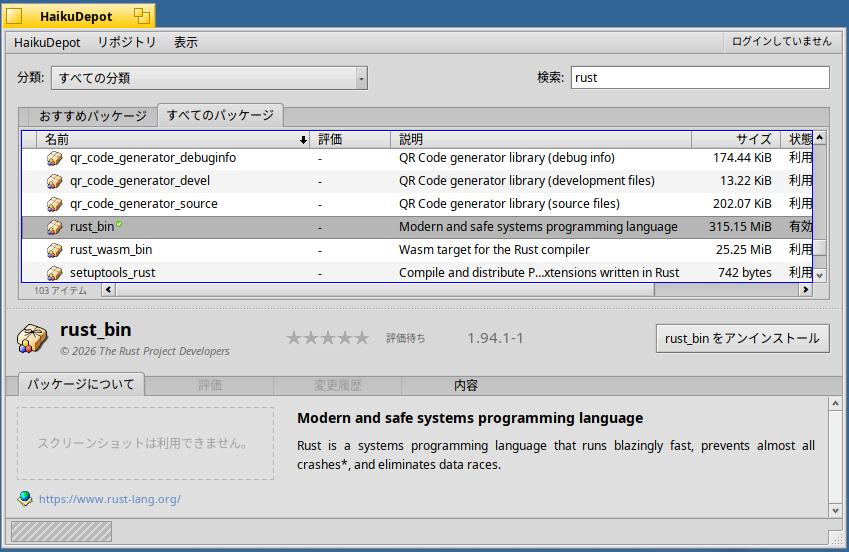This screenshot has height=552, width=849.
Task: Sort by 状態 column header
Action: [797, 140]
